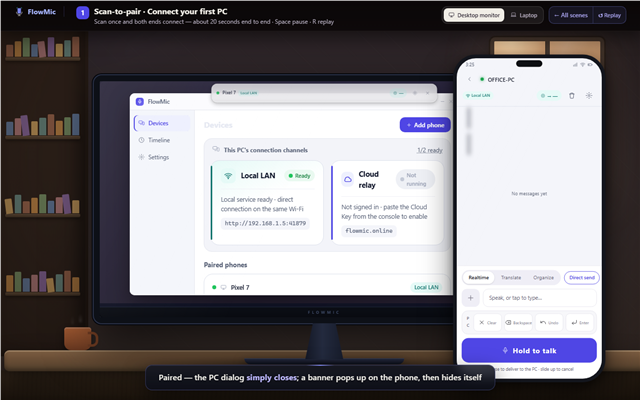Switch to Laptop view

(x=524, y=15)
